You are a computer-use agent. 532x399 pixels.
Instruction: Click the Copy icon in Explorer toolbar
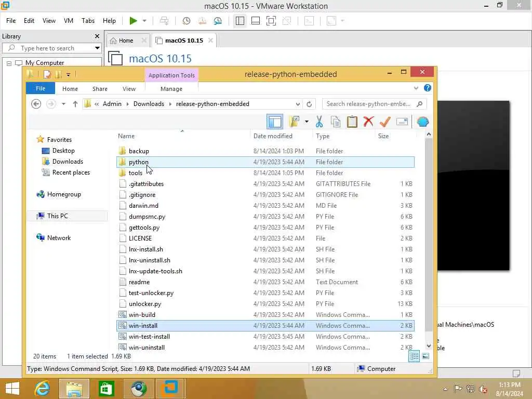[x=336, y=122]
